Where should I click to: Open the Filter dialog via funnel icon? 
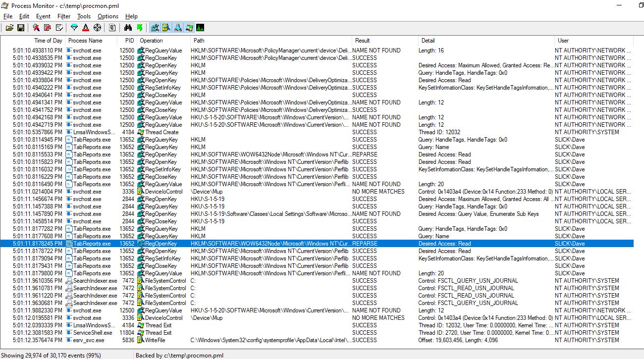(74, 28)
